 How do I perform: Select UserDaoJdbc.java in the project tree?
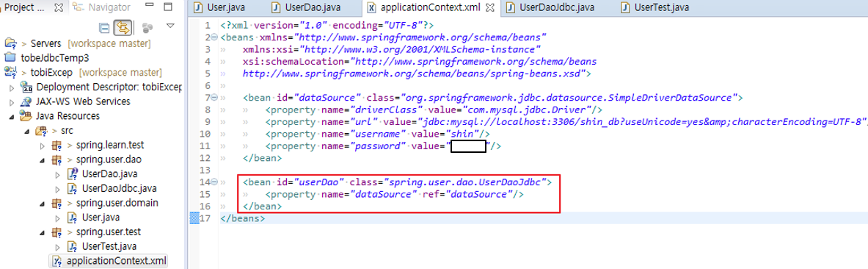click(119, 189)
